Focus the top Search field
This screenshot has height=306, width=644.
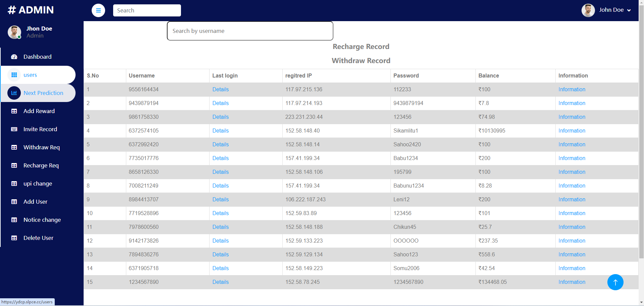pos(147,10)
